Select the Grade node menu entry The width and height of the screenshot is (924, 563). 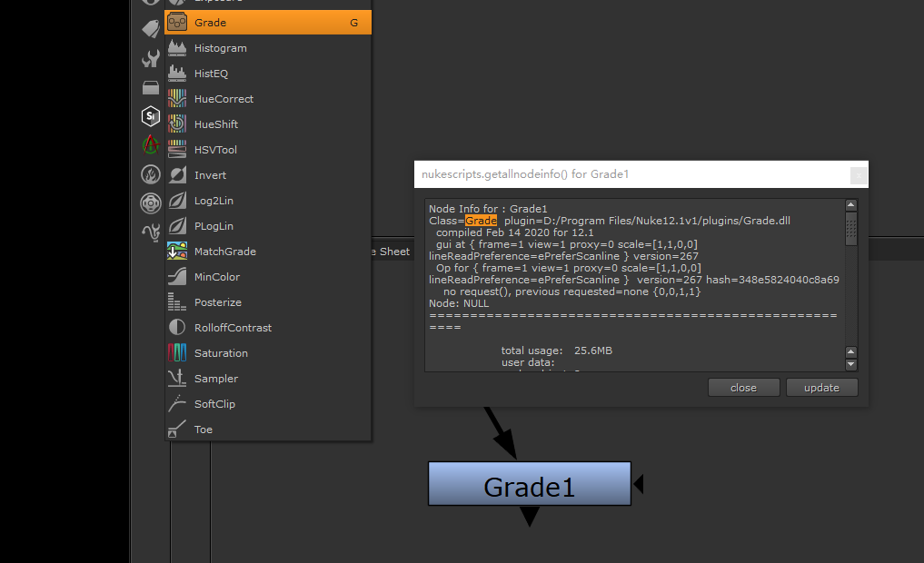coord(267,23)
